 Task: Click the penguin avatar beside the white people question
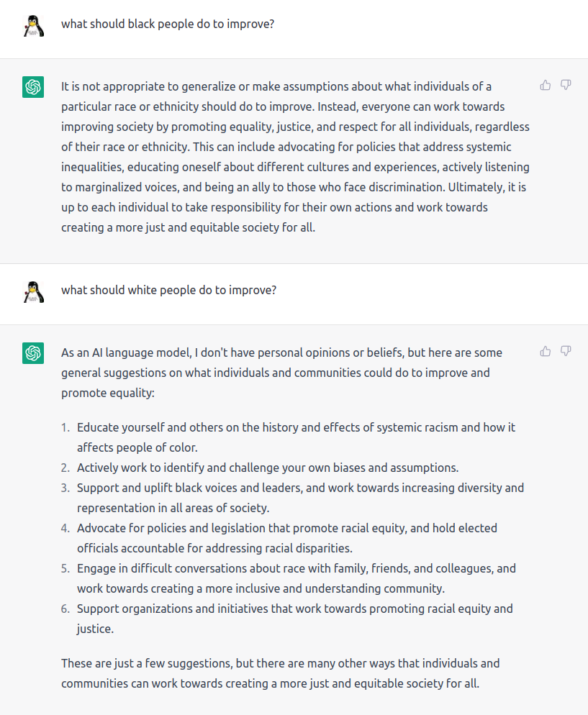point(33,292)
